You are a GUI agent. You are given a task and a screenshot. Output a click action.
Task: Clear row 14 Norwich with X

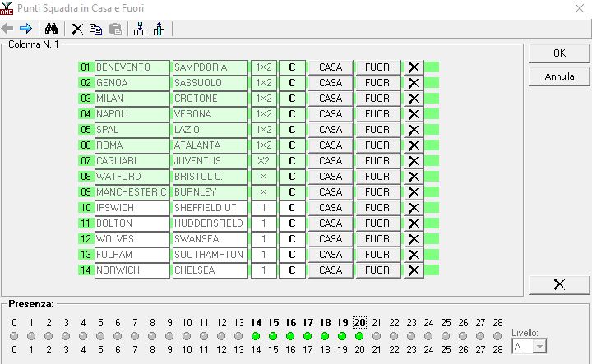coord(414,270)
